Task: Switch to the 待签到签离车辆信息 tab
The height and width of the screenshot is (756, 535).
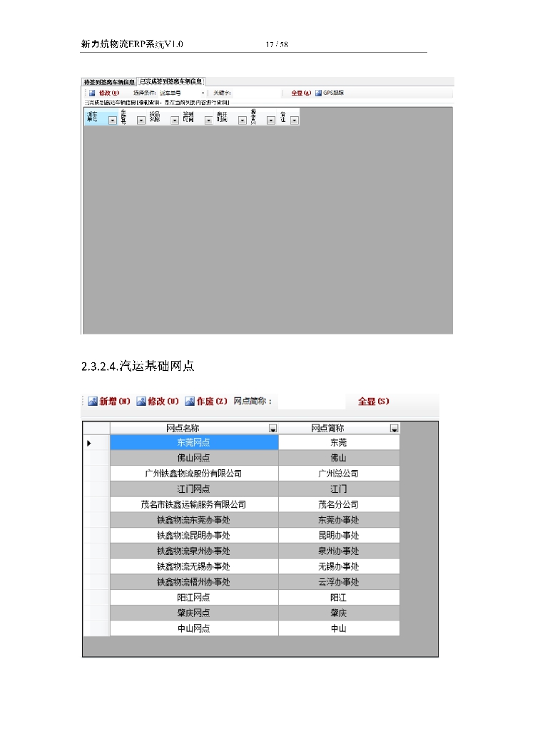Action: [109, 82]
